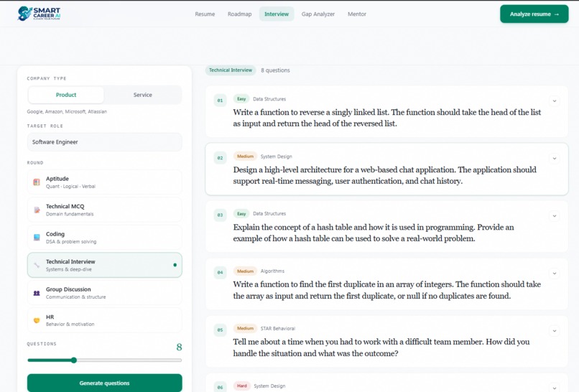Click the Easy tag on question 01

(x=241, y=99)
